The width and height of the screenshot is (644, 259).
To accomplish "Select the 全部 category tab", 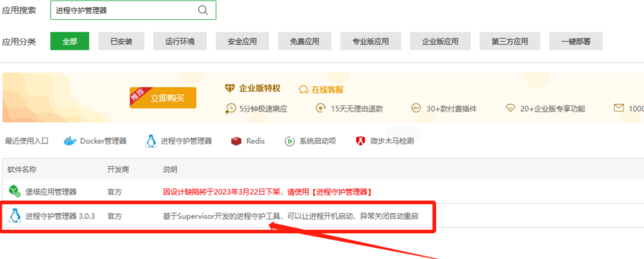I will (70, 41).
